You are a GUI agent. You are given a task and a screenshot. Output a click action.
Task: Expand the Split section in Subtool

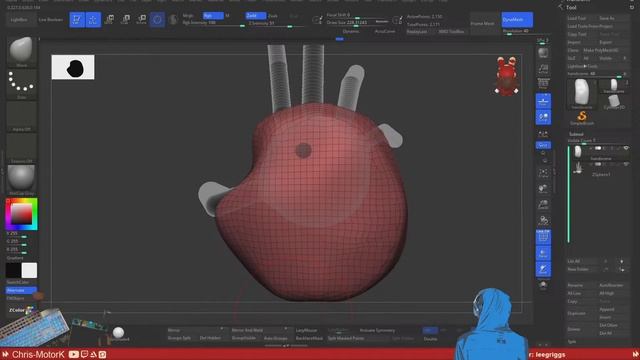coord(573,341)
